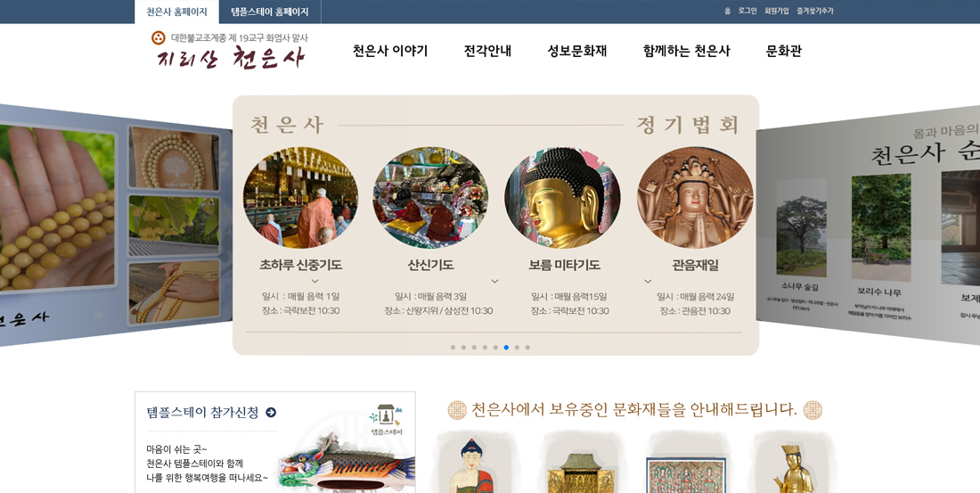Click the 템플스테이 pavilion logo icon
The image size is (980, 493).
point(386,420)
